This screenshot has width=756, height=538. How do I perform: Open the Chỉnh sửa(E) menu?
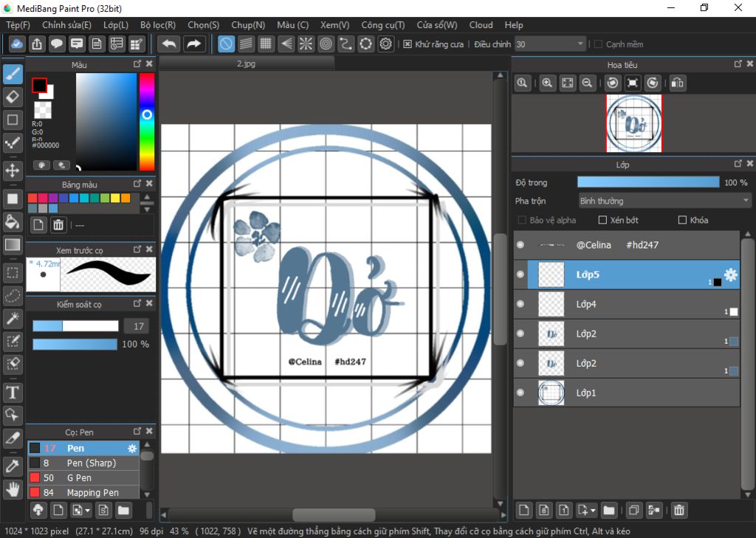(x=66, y=24)
